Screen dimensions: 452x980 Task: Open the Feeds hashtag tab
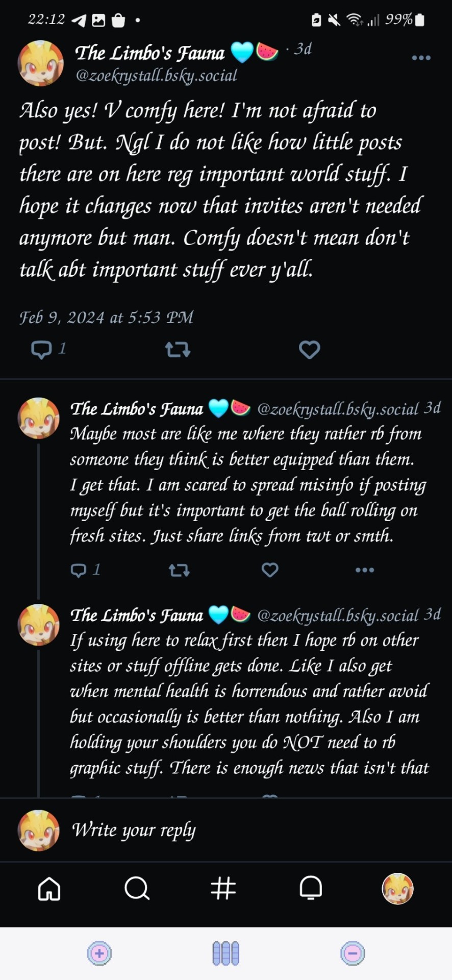click(223, 889)
